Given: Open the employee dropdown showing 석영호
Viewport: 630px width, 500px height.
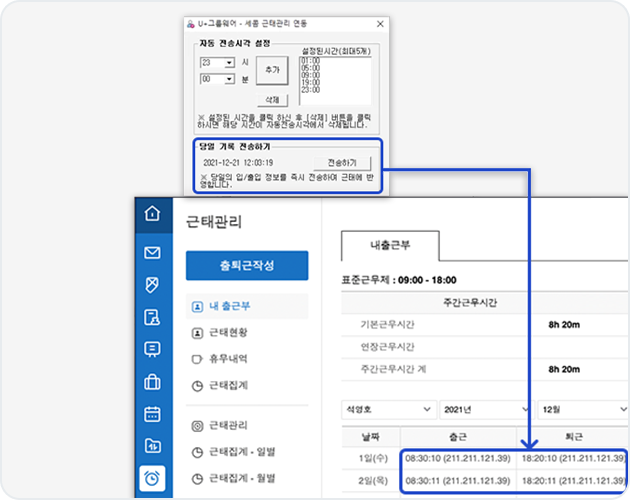Looking at the screenshot, I should point(389,410).
